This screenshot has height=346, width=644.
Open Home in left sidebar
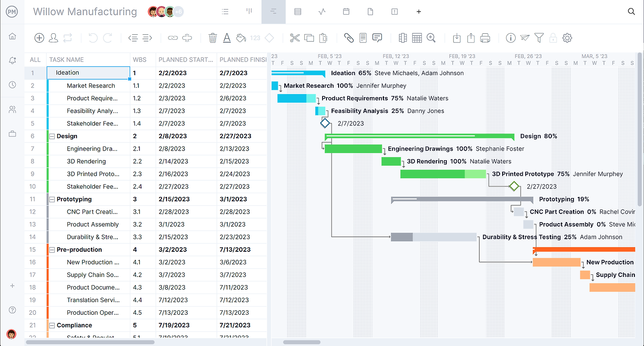(12, 36)
